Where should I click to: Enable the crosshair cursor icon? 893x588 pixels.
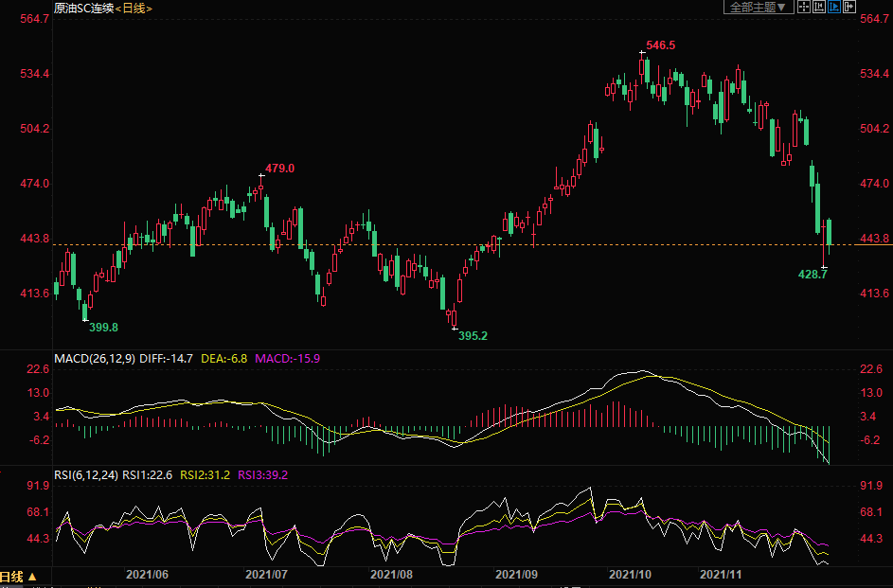804,8
